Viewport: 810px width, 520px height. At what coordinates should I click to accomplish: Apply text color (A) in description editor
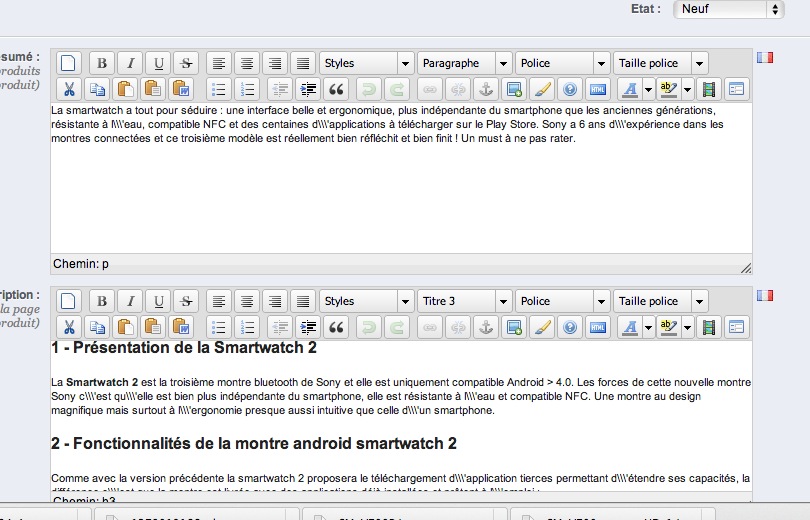pyautogui.click(x=630, y=327)
